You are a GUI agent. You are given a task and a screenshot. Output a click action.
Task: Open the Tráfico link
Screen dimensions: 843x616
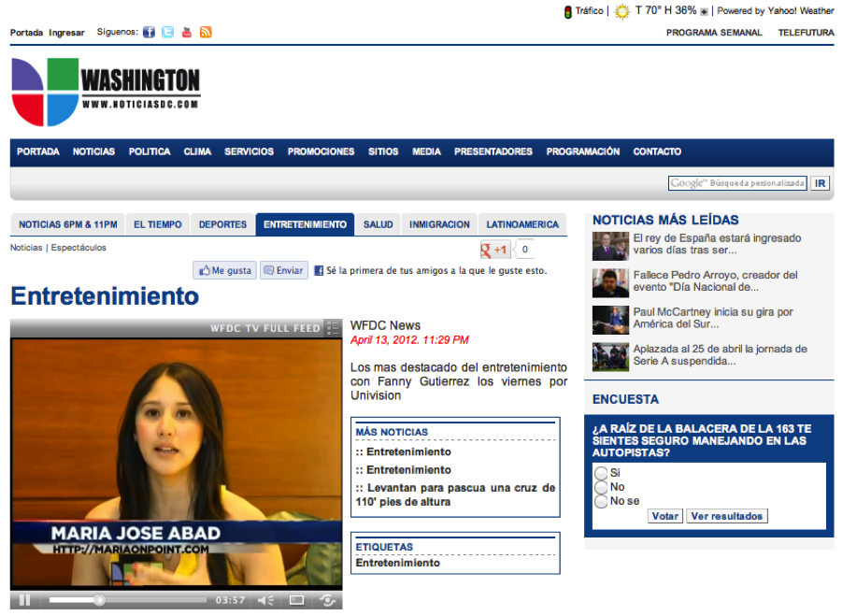tap(589, 11)
